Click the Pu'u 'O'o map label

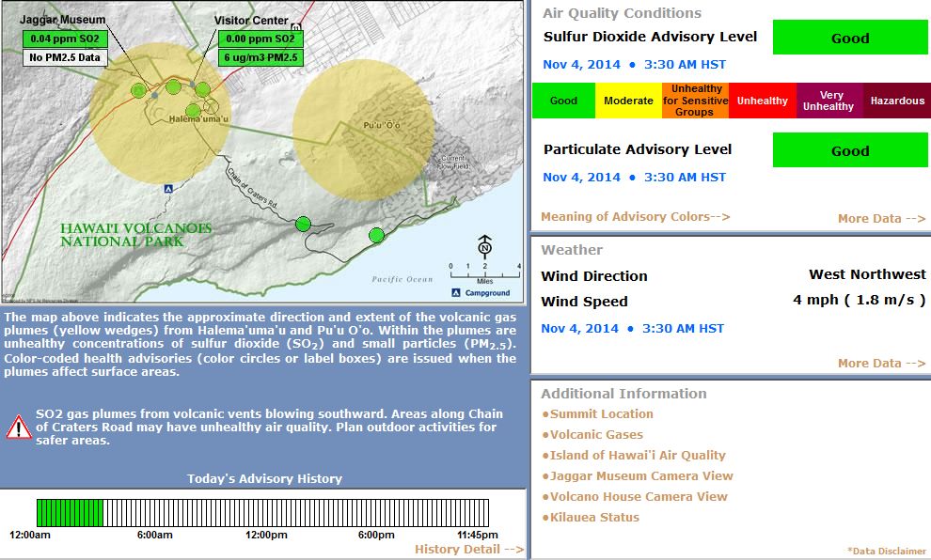(382, 125)
